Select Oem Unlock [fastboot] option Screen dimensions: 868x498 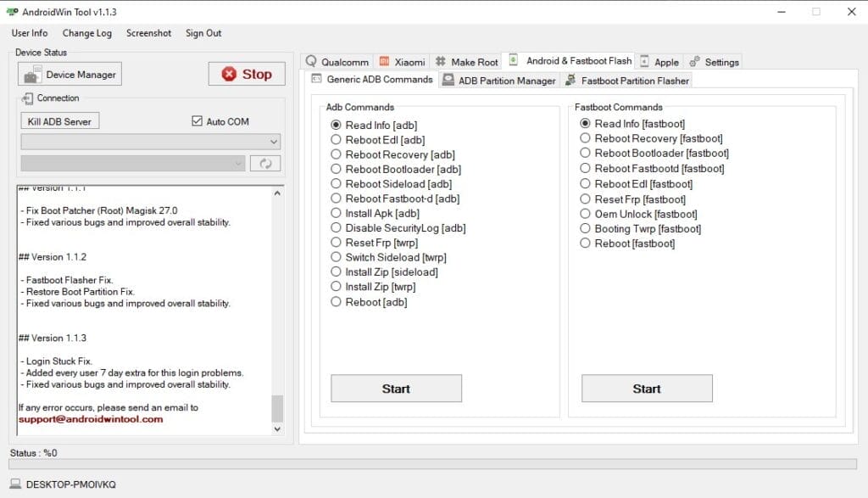[586, 214]
